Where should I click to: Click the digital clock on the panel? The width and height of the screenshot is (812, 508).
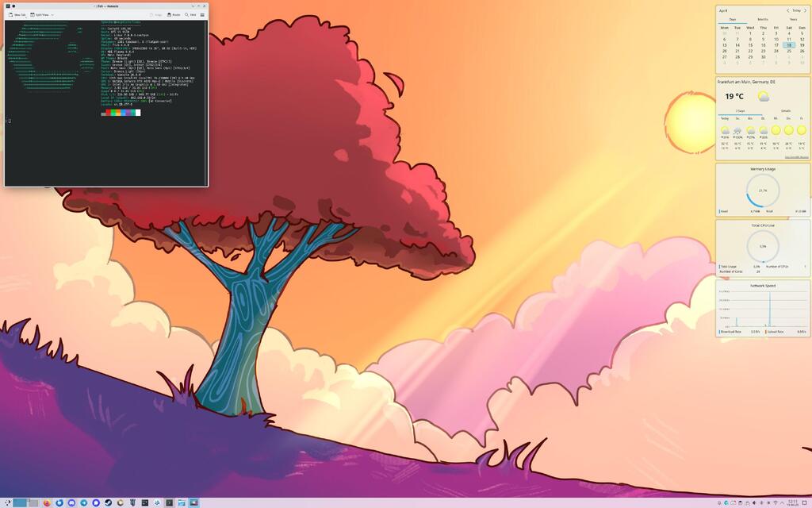[793, 502]
